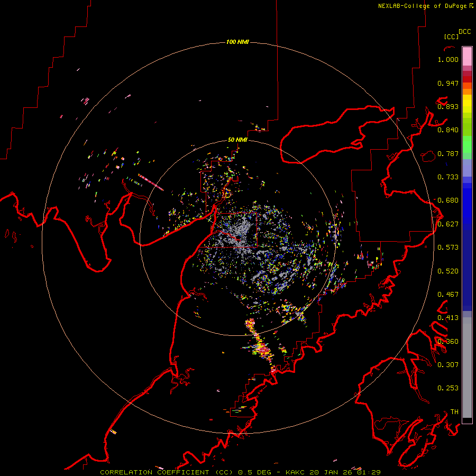Select the orange color bar segment

[x=467, y=91]
